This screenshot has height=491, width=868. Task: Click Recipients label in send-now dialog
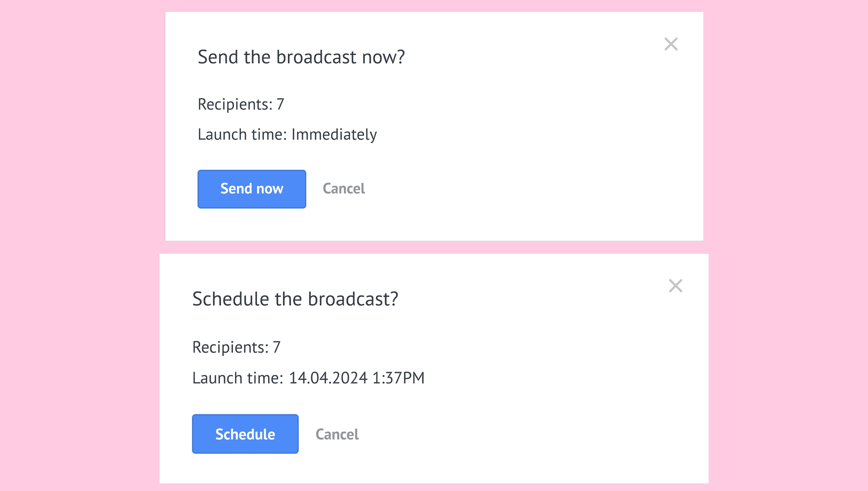tap(235, 104)
